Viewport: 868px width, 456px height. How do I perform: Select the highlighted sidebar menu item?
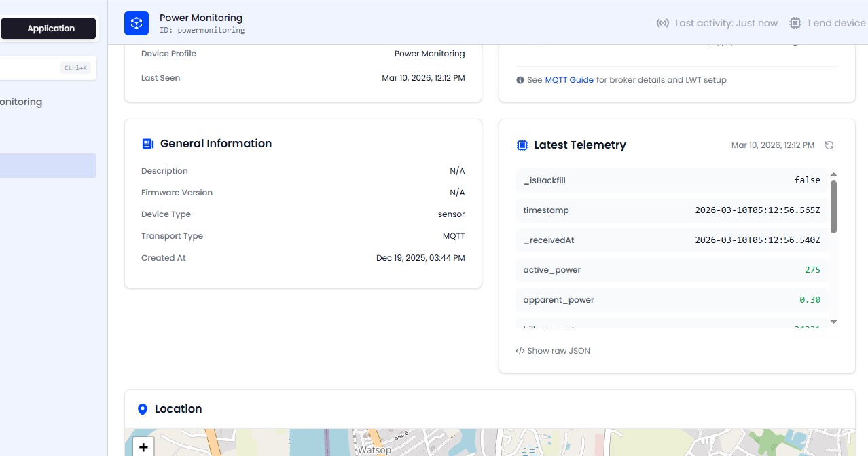click(48, 166)
